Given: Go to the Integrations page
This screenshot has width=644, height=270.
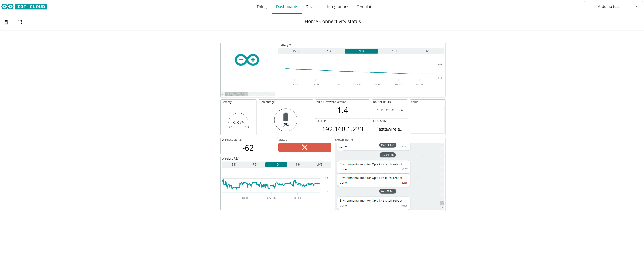Looking at the screenshot, I should [338, 7].
